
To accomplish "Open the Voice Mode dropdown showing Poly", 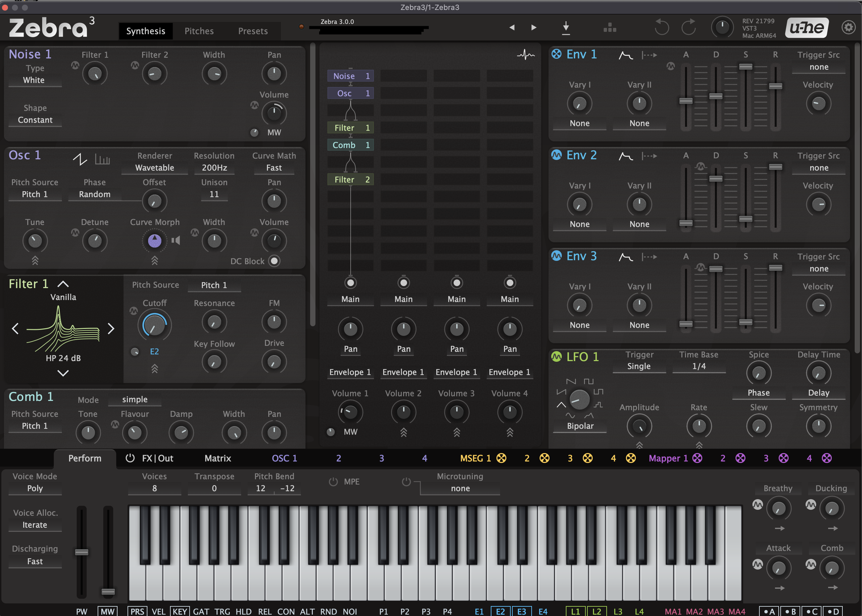I will pos(35,489).
